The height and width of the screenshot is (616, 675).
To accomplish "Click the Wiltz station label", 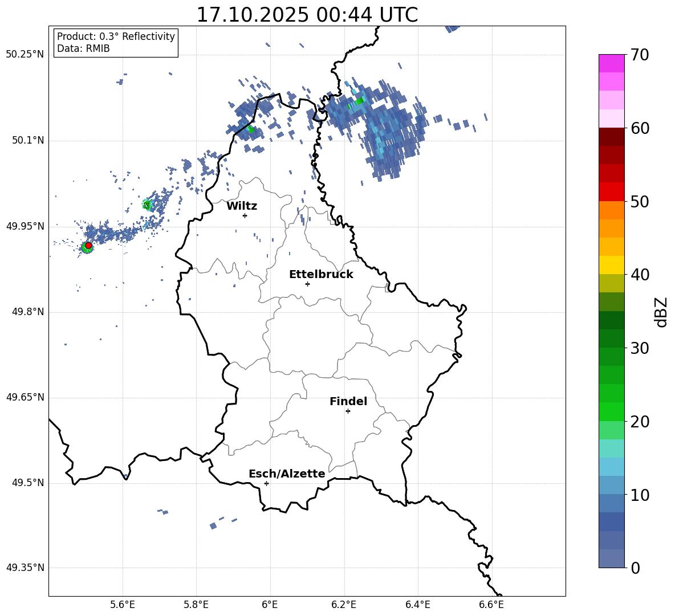I will (x=242, y=206).
